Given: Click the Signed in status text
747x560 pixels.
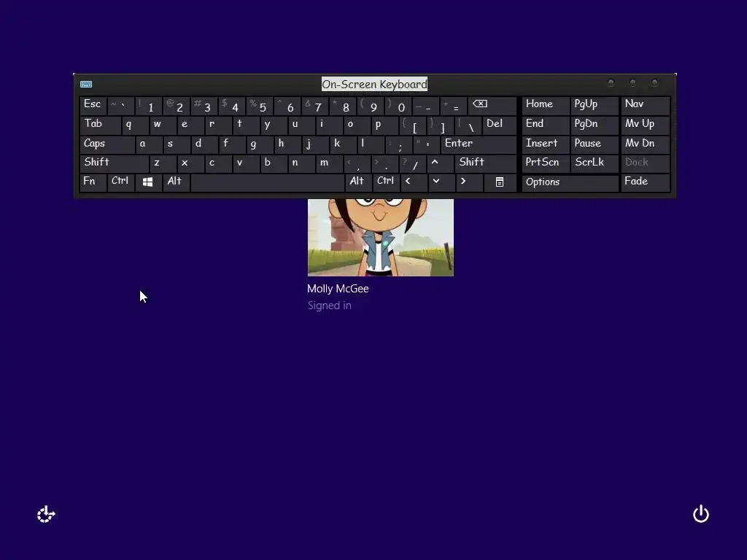Looking at the screenshot, I should click(x=329, y=306).
